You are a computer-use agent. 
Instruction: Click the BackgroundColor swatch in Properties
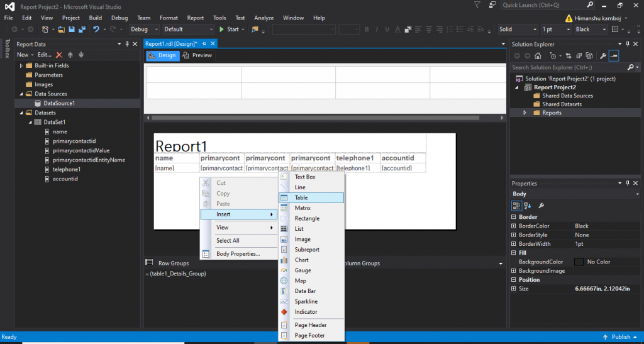pos(579,262)
